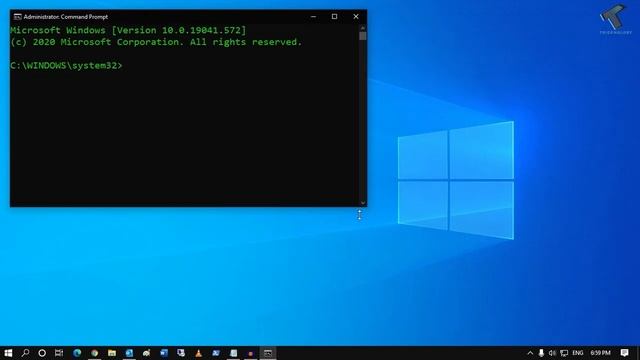The width and height of the screenshot is (640, 360).
Task: Launch Cortana circle icon
Action: (x=42, y=353)
